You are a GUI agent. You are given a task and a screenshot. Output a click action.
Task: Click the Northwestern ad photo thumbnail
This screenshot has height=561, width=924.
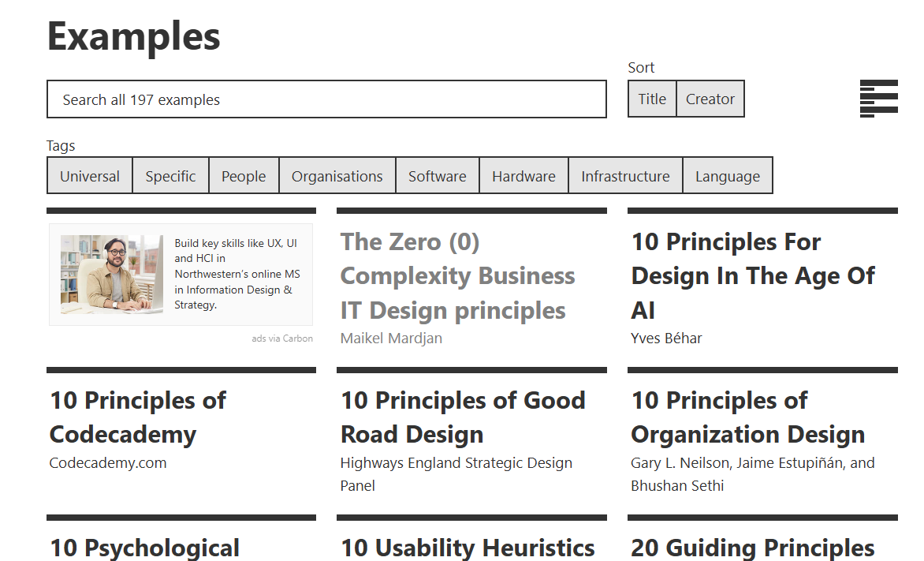pyautogui.click(x=112, y=275)
